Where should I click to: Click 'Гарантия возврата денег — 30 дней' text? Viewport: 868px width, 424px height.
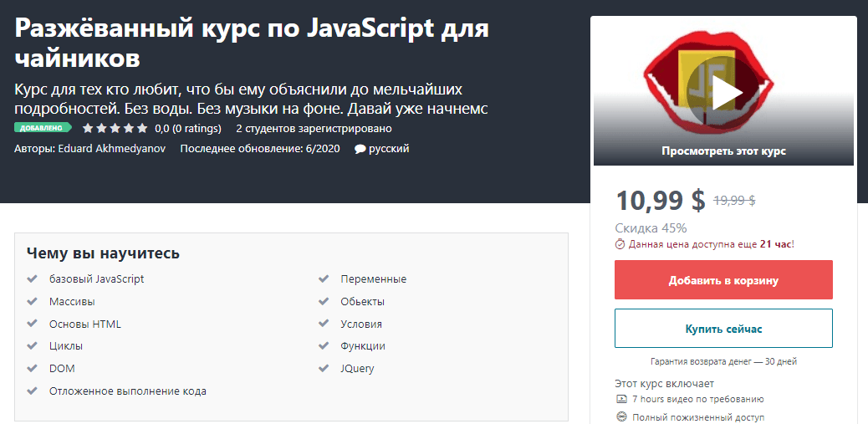pyautogui.click(x=723, y=361)
